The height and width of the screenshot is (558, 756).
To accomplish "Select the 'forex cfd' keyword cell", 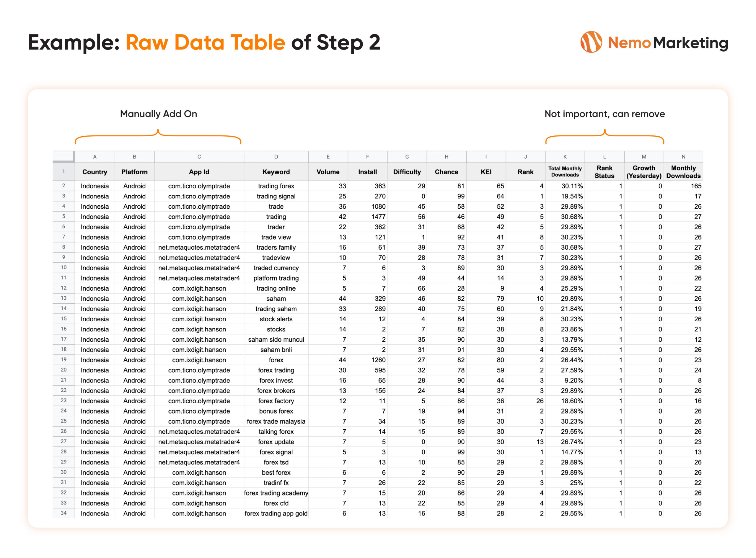I will click(x=276, y=503).
